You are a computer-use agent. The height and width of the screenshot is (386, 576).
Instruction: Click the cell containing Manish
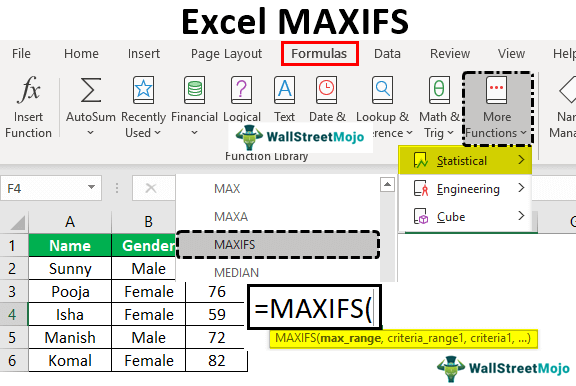click(x=70, y=338)
